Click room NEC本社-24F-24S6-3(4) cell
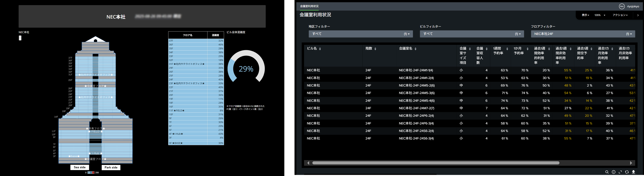 point(416,138)
